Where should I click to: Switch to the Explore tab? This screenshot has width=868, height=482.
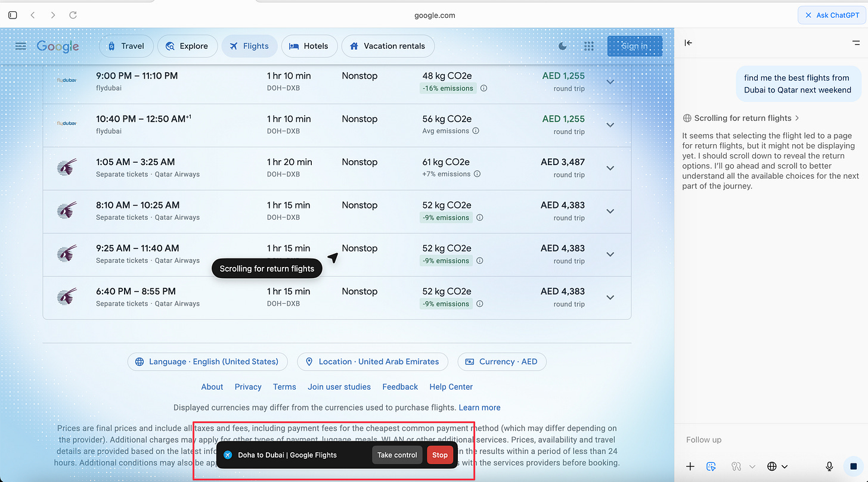click(187, 46)
